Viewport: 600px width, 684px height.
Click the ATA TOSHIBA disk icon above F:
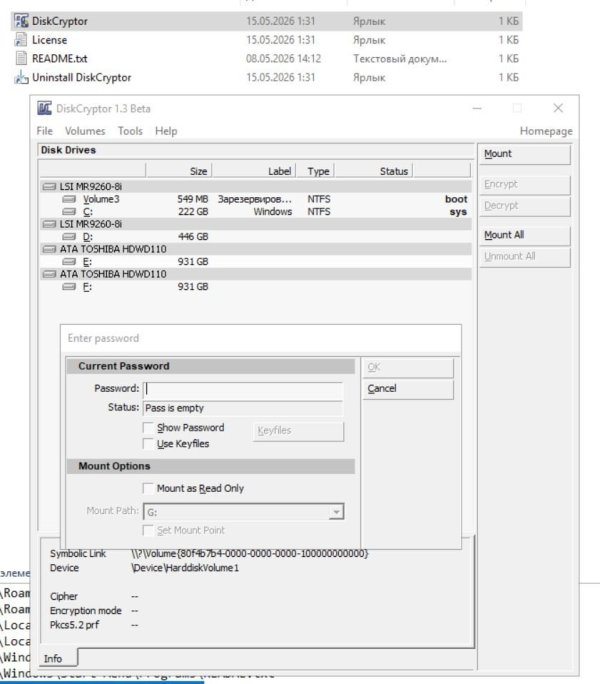coord(49,274)
